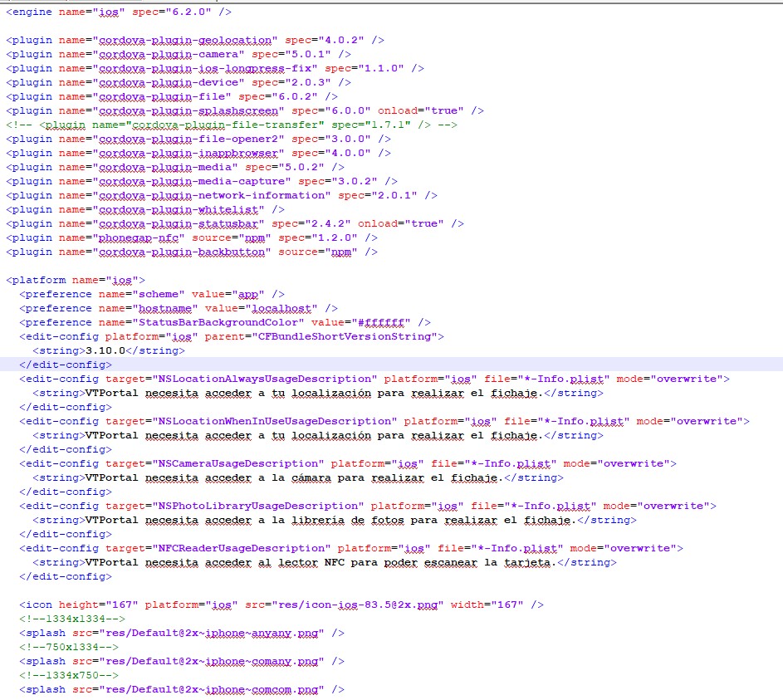The height and width of the screenshot is (700, 783).
Task: Click the NFCReaderUsageDescription edit-config line
Action: pos(351,548)
